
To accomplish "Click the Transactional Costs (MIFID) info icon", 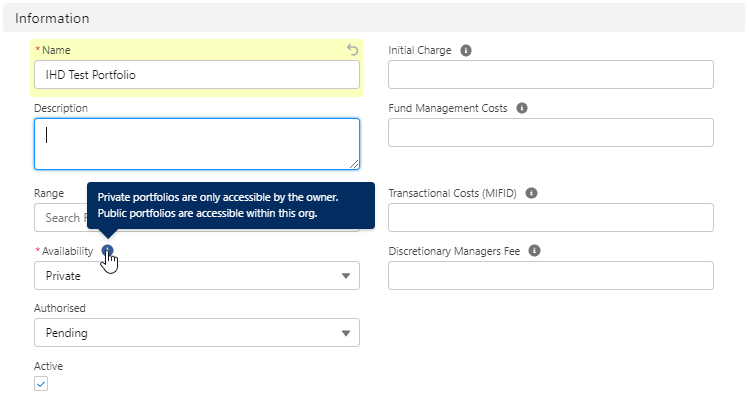I will pyautogui.click(x=531, y=193).
